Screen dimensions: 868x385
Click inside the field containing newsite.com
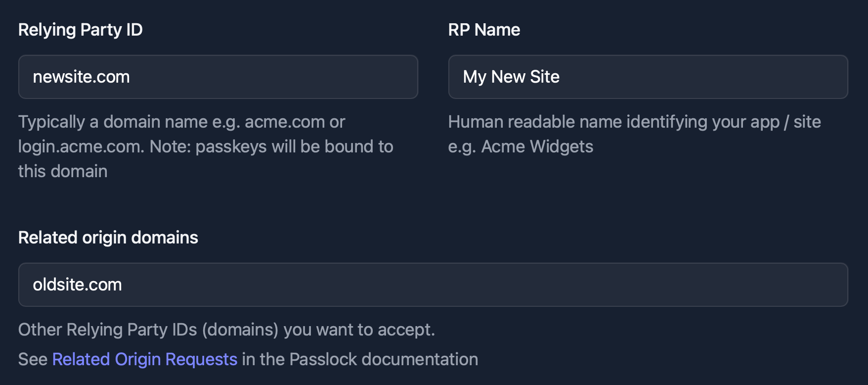[x=217, y=77]
